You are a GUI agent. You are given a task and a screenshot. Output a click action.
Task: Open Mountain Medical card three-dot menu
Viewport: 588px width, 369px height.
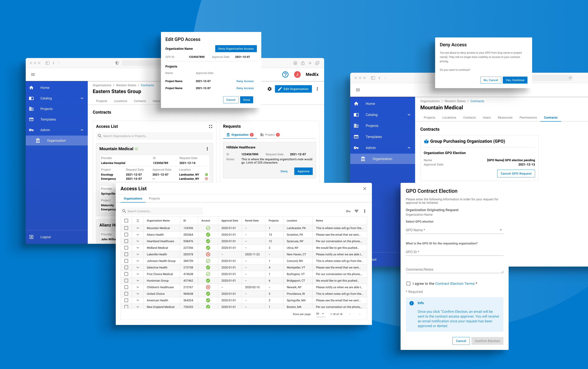[x=207, y=149]
